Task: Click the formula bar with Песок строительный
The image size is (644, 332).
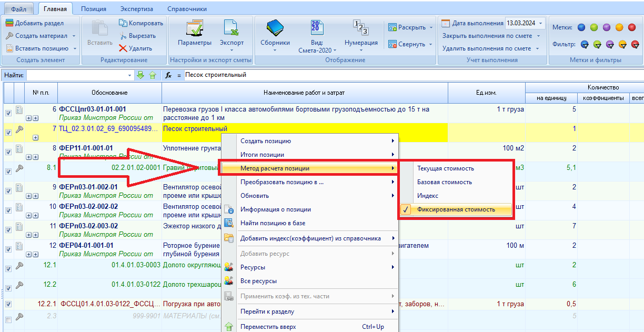Action: tap(410, 75)
